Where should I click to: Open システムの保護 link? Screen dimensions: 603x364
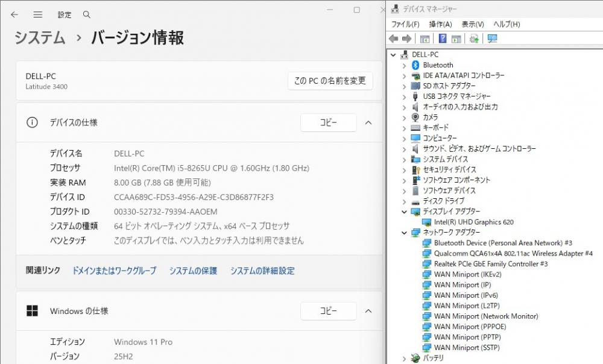pos(193,271)
